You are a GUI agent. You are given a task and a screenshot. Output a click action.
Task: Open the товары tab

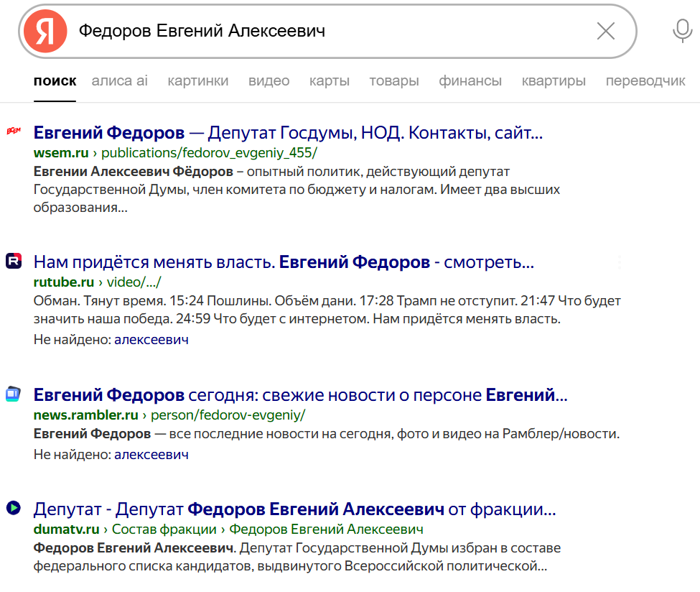[394, 81]
